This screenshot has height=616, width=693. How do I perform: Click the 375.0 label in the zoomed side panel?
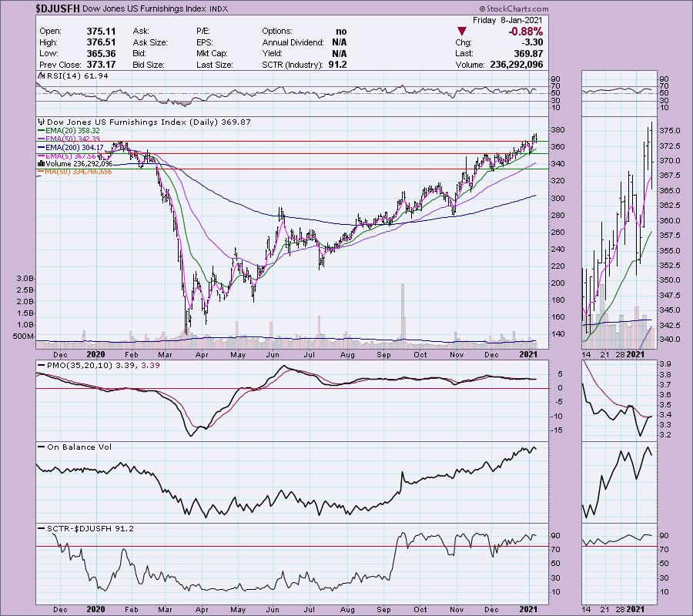(671, 131)
